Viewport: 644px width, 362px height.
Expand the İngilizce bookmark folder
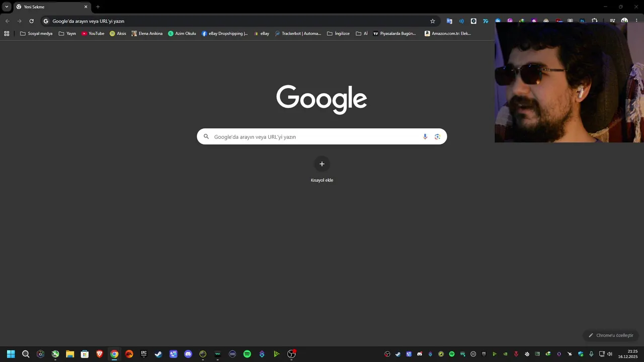point(338,34)
